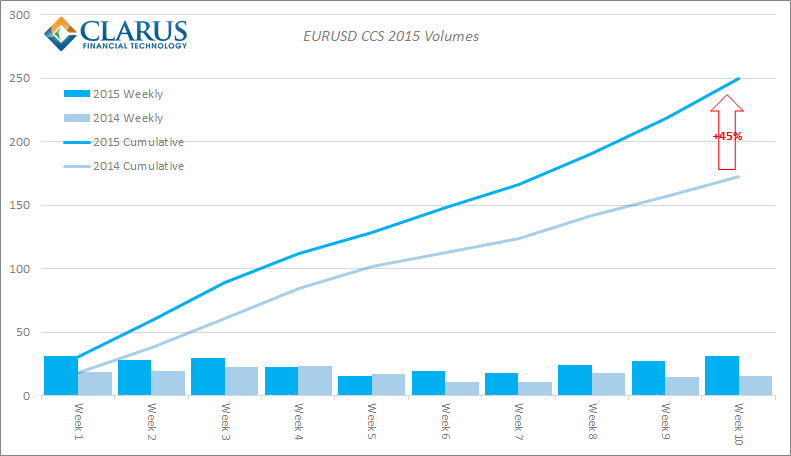This screenshot has height=456, width=791.
Task: Click the 'Week 4' axis label
Action: click(298, 421)
